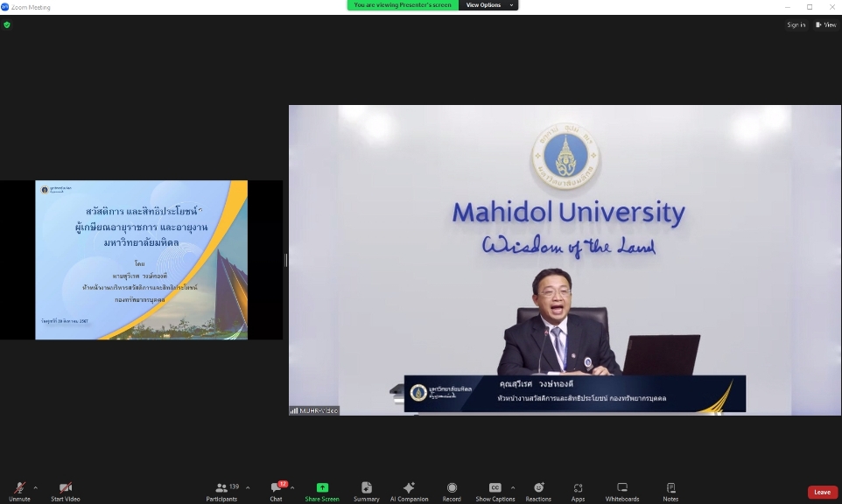Click the Sign in link
Image resolution: width=842 pixels, height=504 pixels.
(796, 24)
